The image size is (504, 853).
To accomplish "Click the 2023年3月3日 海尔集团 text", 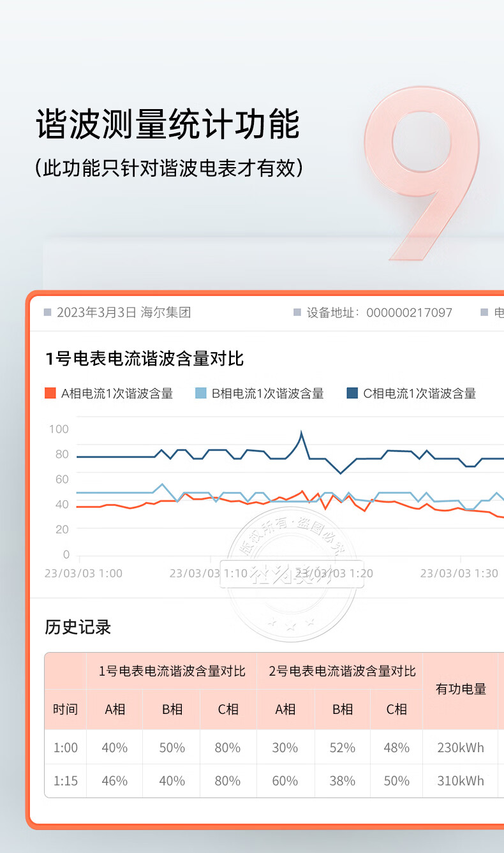I will (x=124, y=313).
